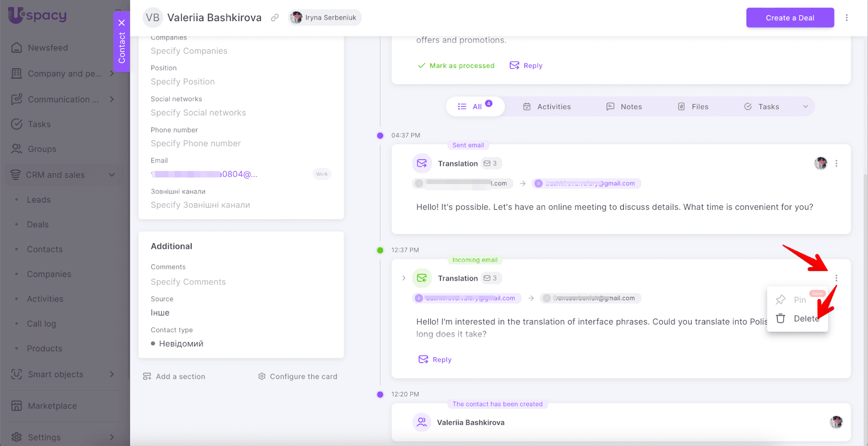Click the trash icon to delete email
Viewport: 868px width, 446px height.
[x=781, y=319]
